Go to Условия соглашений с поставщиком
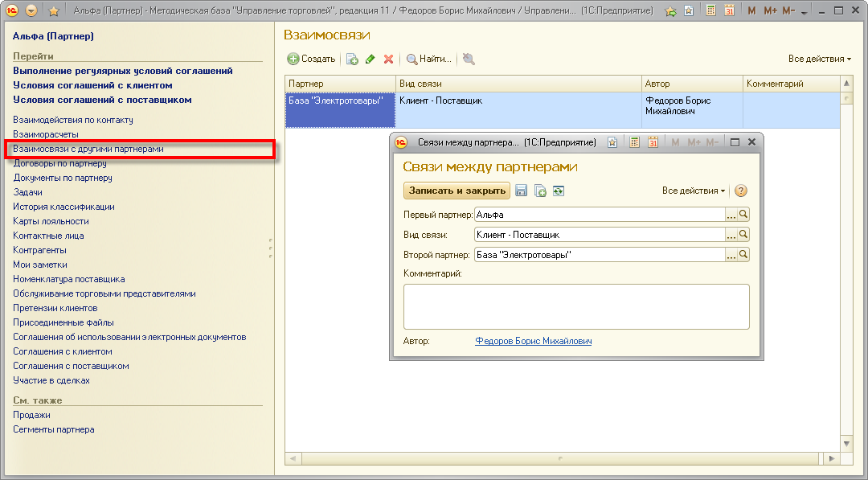This screenshot has height=480, width=868. click(102, 100)
